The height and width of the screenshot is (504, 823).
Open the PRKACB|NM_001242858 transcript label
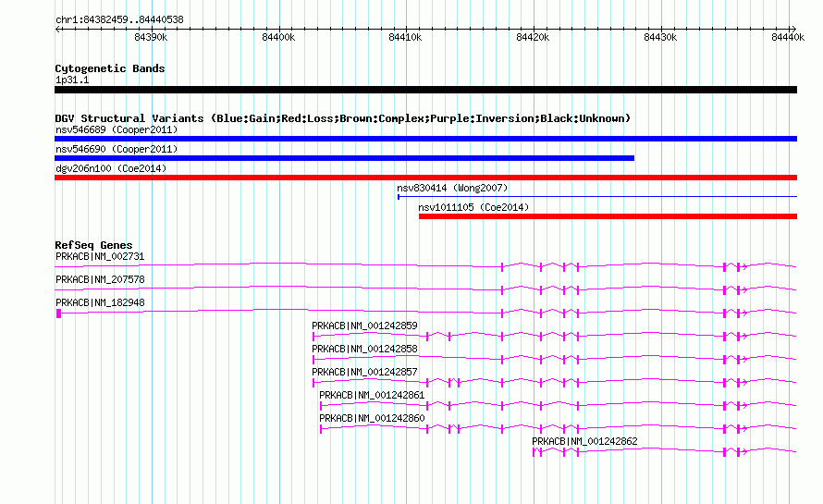click(x=364, y=350)
